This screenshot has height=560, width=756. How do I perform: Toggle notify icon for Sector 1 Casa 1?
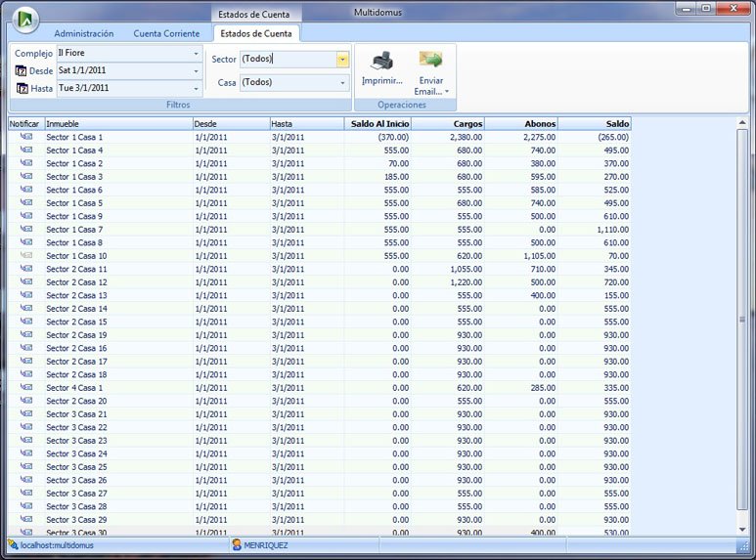(25, 137)
